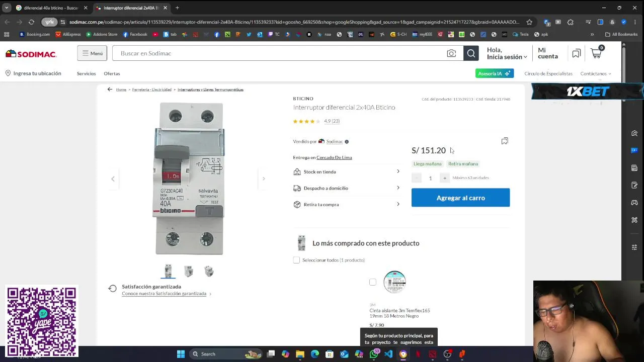Screen dimensions: 644x362
Task: Open the Cinta aislante 3m Temflex165 product image
Action: tap(394, 282)
